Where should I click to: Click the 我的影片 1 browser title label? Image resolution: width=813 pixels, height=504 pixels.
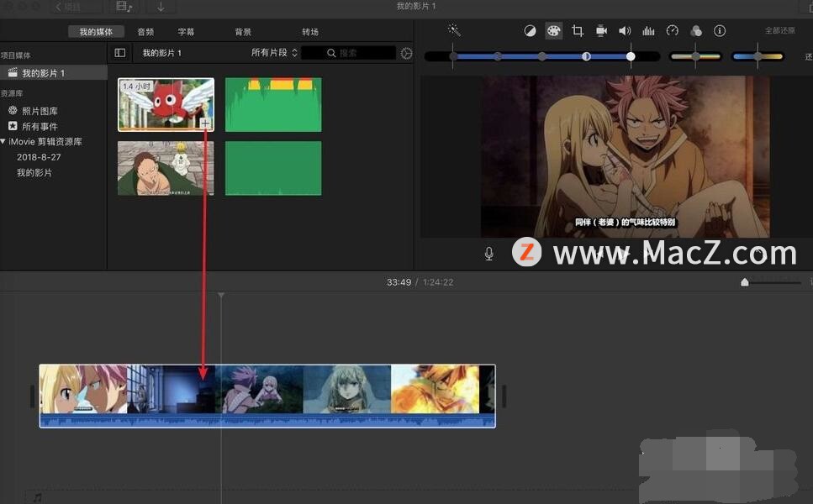[161, 53]
